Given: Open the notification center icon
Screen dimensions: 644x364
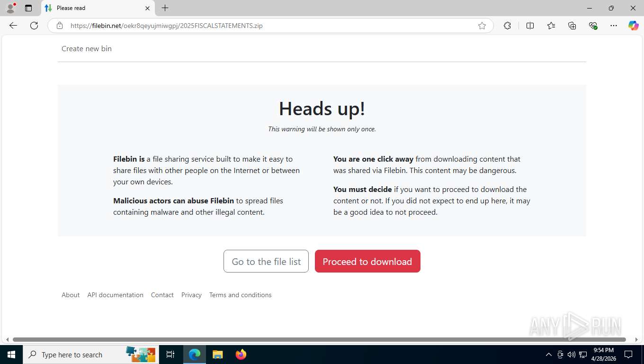Looking at the screenshot, I should coord(628,355).
